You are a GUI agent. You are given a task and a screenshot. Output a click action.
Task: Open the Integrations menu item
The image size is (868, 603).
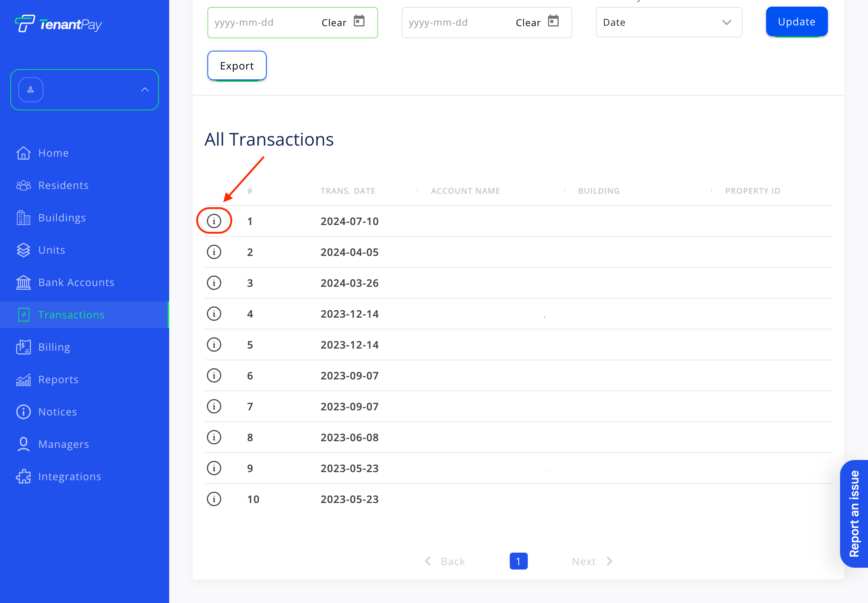(70, 477)
